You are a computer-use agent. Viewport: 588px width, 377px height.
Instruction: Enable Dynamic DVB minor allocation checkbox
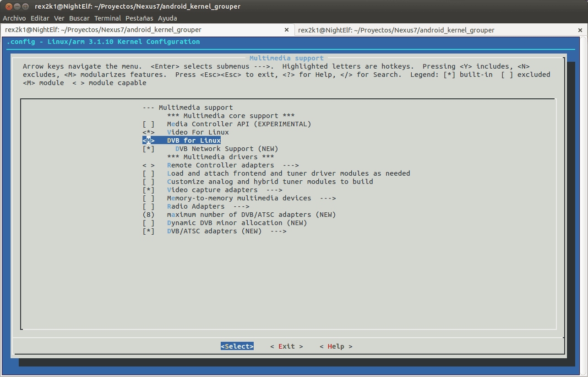coord(148,223)
